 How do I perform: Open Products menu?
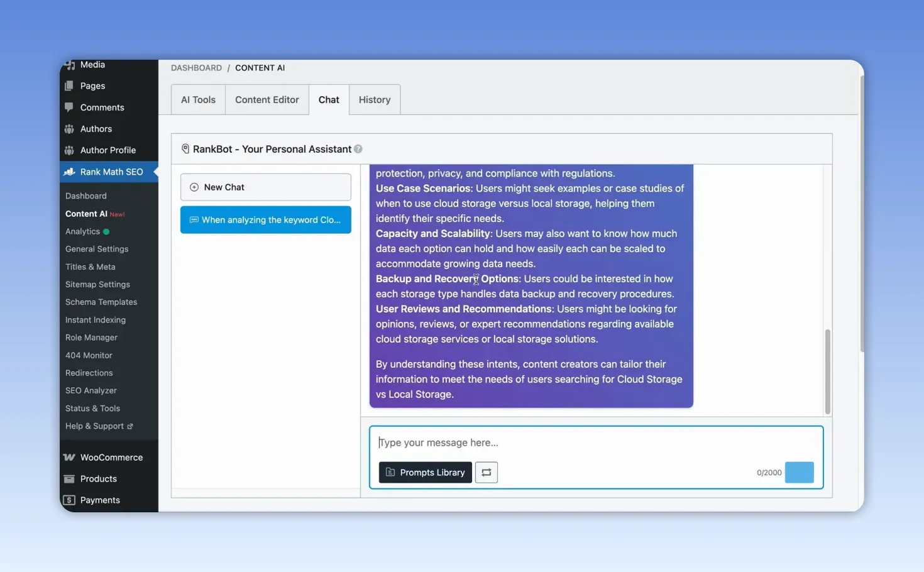[x=109, y=479]
